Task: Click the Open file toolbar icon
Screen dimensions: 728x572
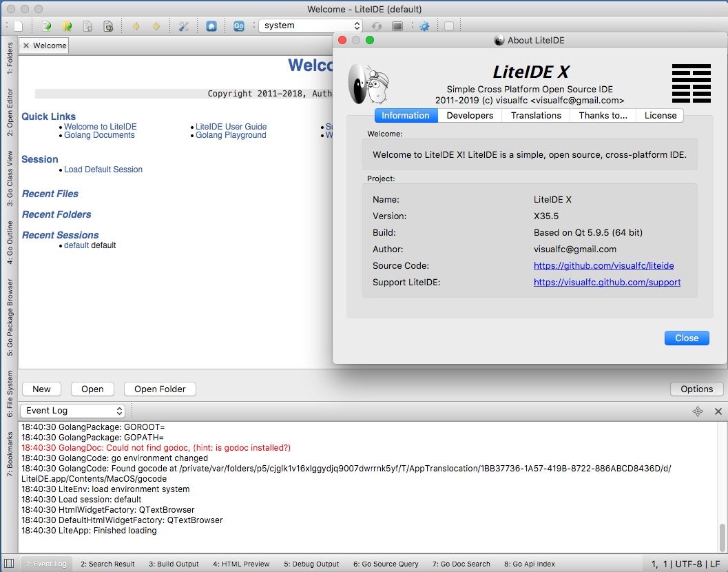Action: 46,26
